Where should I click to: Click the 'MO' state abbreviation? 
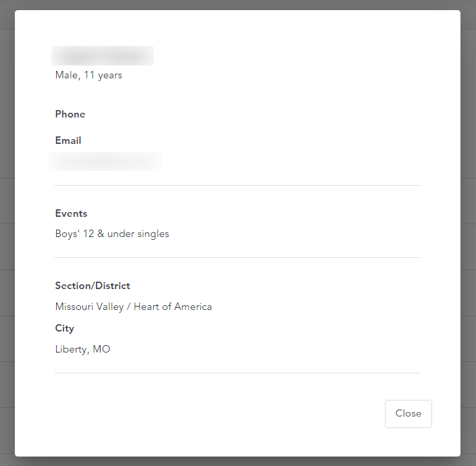click(101, 349)
